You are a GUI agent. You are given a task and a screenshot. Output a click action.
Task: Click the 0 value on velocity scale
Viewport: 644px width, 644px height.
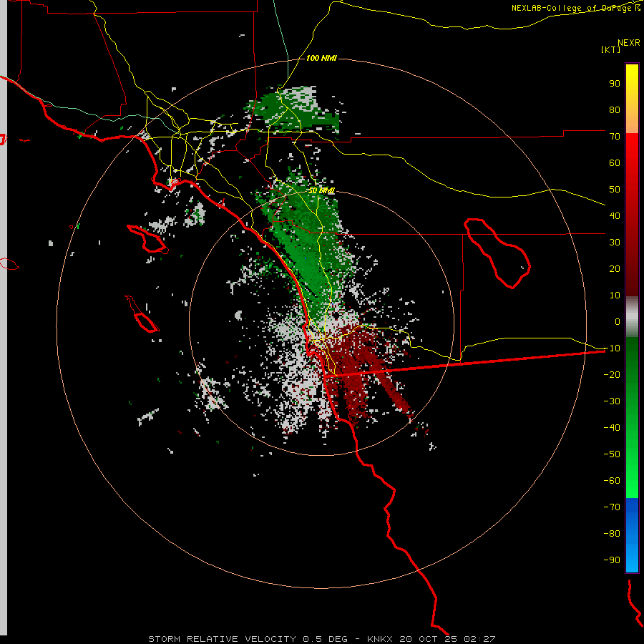618,321
